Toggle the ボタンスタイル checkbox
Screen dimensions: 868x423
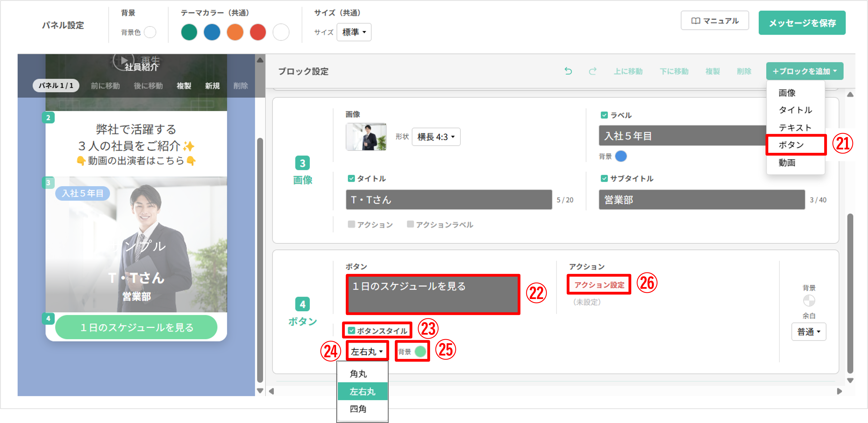(x=351, y=330)
